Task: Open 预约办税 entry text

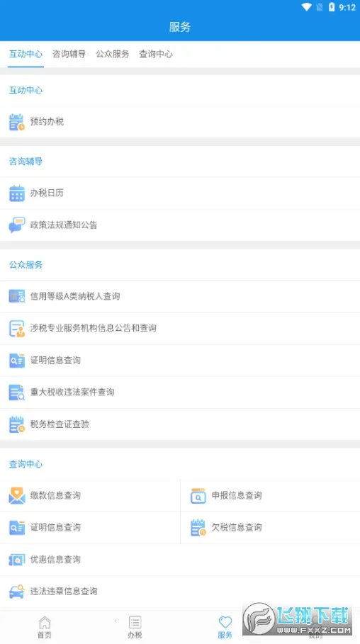Action: [x=47, y=122]
